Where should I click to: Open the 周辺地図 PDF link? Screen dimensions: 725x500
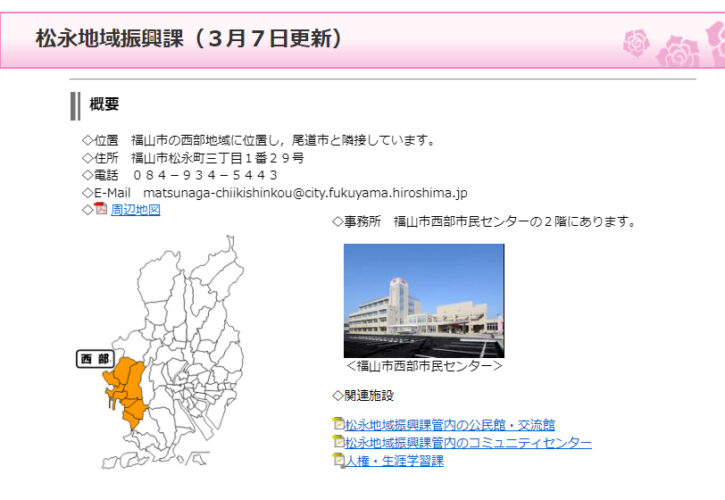pos(135,210)
